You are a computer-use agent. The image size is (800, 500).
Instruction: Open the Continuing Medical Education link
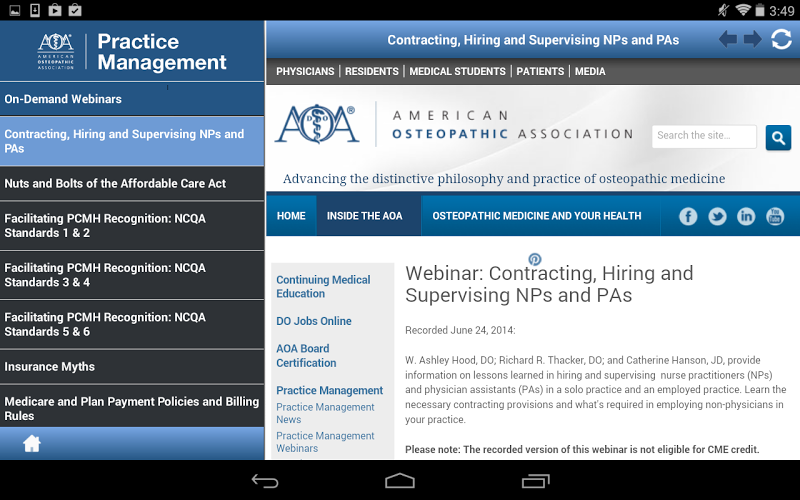point(323,287)
